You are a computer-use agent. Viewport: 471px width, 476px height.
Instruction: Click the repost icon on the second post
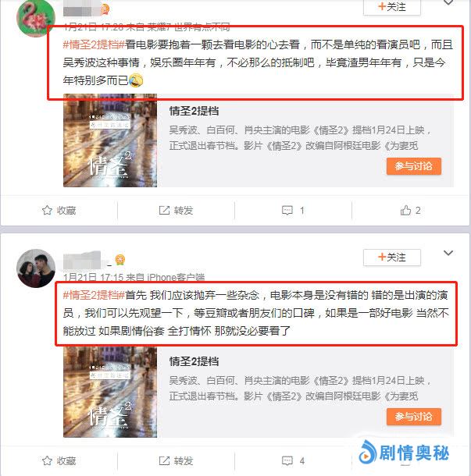click(x=164, y=460)
